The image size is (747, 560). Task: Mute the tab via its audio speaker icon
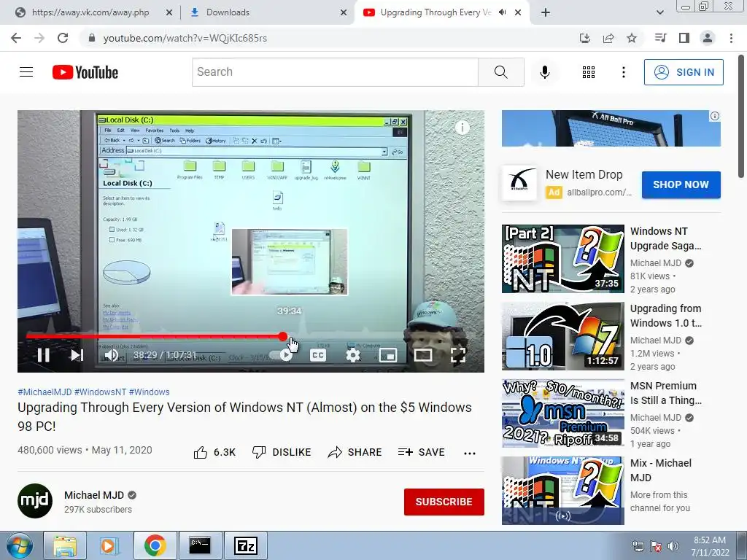[502, 12]
